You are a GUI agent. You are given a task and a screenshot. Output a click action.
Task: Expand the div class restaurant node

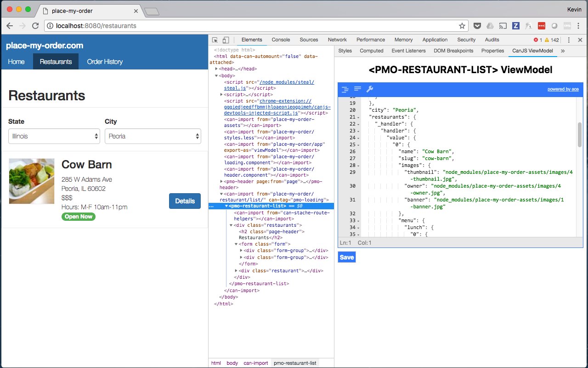tap(236, 271)
